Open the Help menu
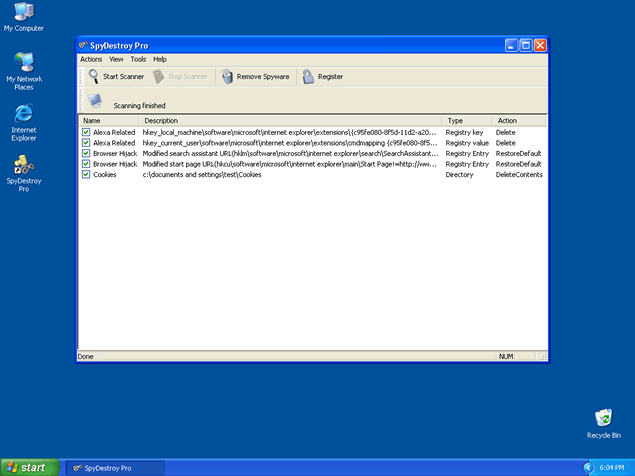 [160, 59]
